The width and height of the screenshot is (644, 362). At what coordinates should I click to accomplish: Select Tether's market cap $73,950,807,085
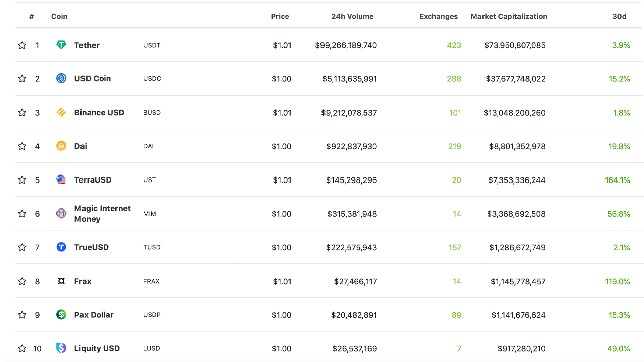click(515, 45)
